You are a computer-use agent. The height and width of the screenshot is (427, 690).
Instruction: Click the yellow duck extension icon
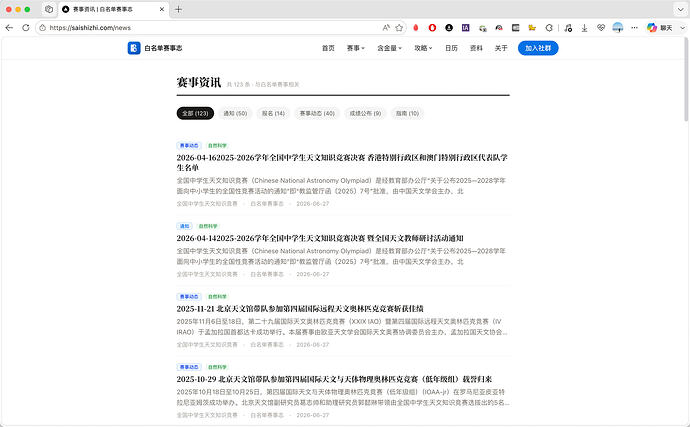[x=532, y=28]
